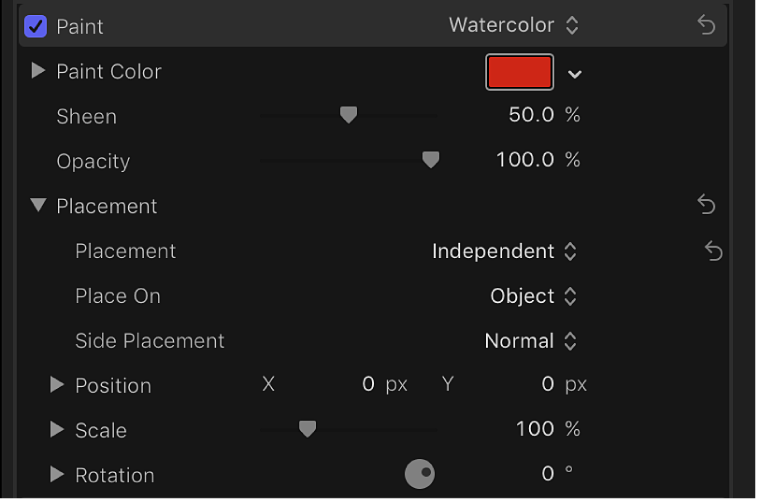Reset the Independent placement parameter arrow
758x500 pixels.
713,251
